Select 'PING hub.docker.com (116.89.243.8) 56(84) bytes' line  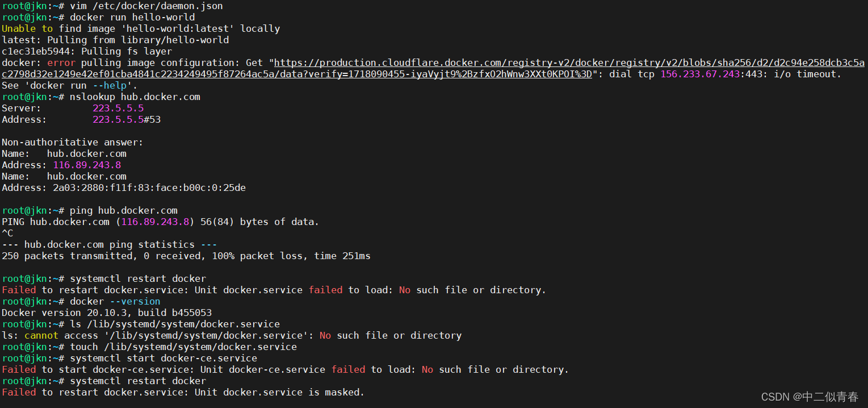tap(161, 222)
